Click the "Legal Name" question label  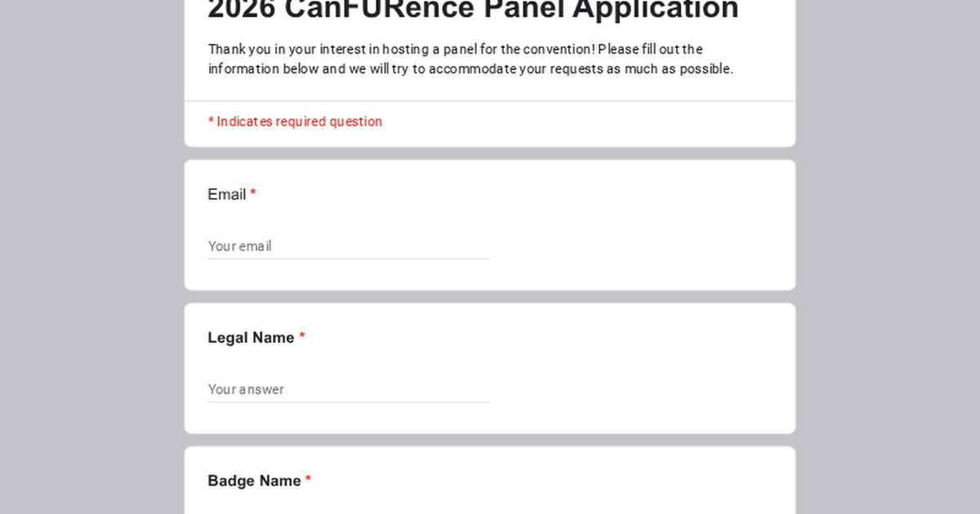pyautogui.click(x=251, y=338)
